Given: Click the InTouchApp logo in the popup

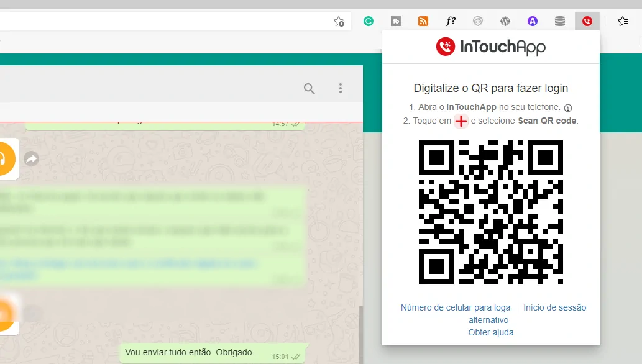Looking at the screenshot, I should [491, 47].
